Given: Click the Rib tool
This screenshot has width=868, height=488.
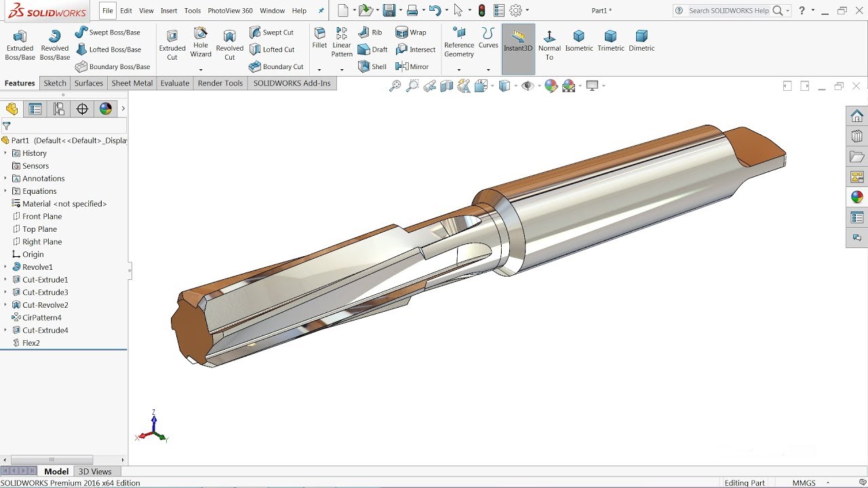Looking at the screenshot, I should 370,33.
